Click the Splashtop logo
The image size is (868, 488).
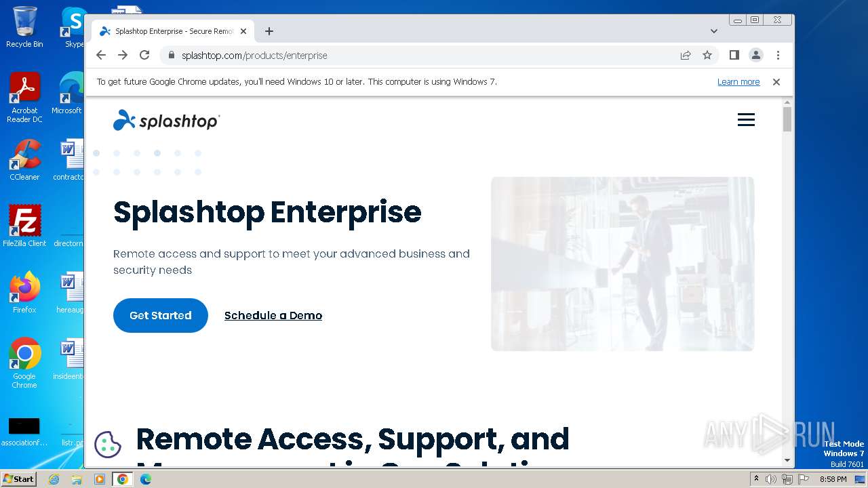(166, 121)
